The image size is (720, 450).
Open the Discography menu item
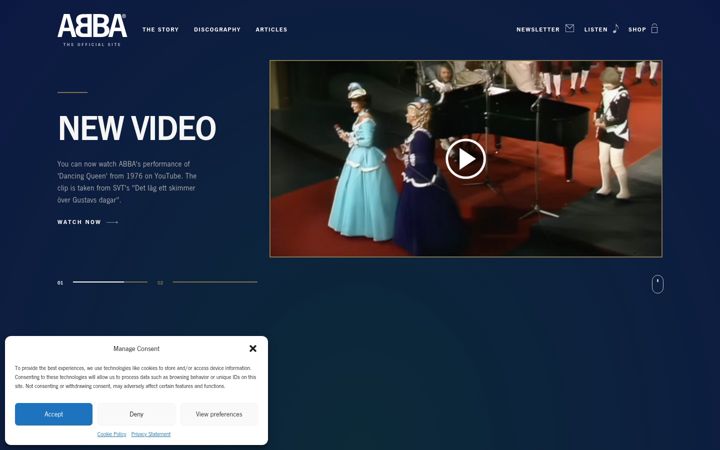[x=217, y=29]
